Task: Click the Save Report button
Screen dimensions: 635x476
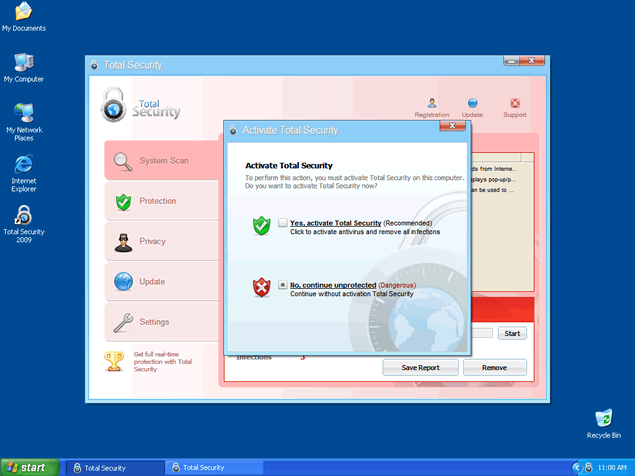Action: [420, 367]
